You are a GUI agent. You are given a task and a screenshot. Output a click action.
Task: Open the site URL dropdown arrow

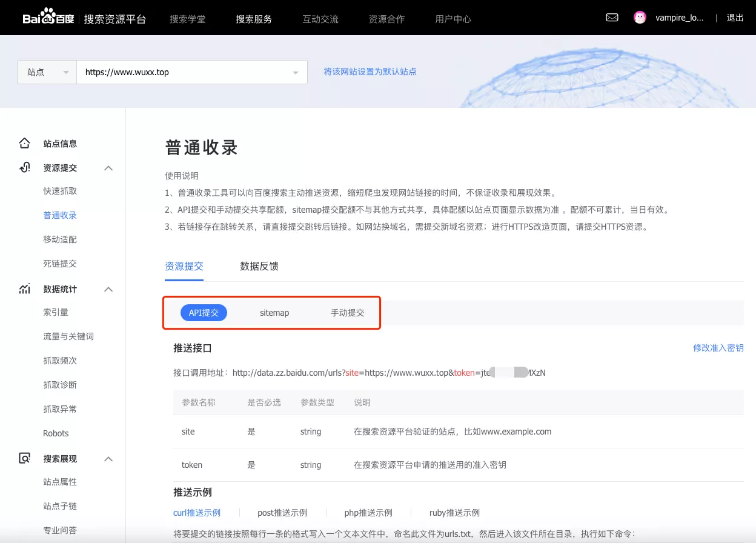[296, 73]
